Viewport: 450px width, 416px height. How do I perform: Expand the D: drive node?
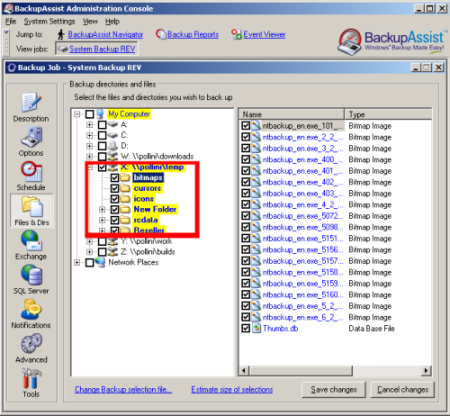coord(89,146)
